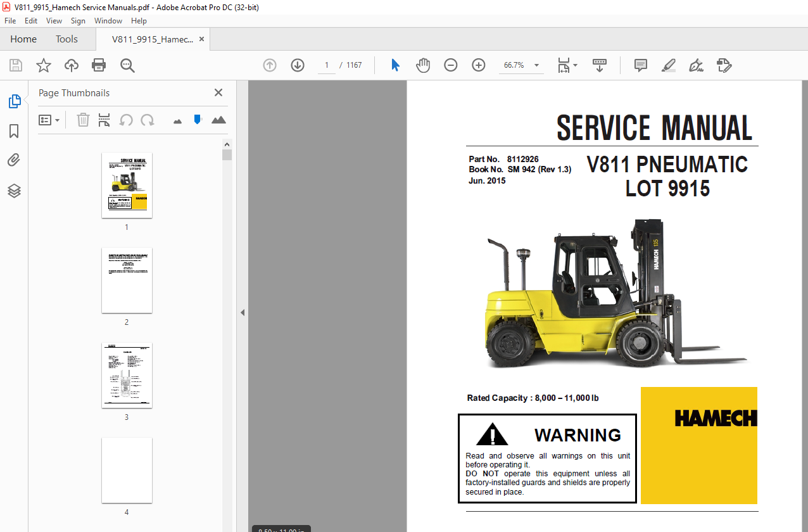Viewport: 808px width, 532px height.
Task: Switch to the Tools tab
Action: [x=66, y=39]
